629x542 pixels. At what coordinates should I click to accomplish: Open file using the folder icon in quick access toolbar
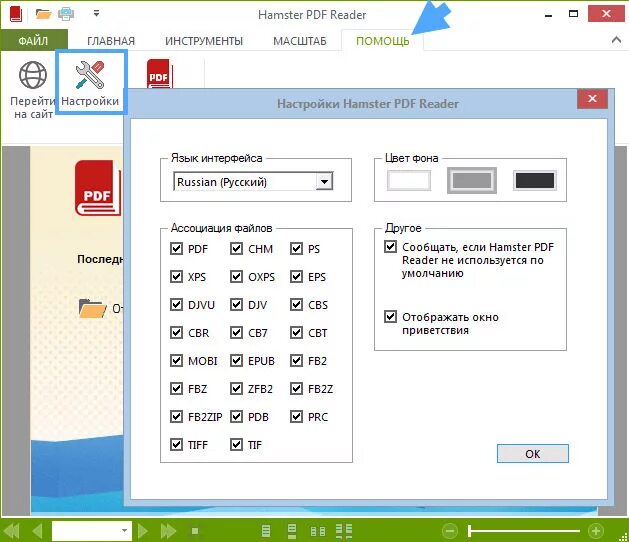pos(43,14)
